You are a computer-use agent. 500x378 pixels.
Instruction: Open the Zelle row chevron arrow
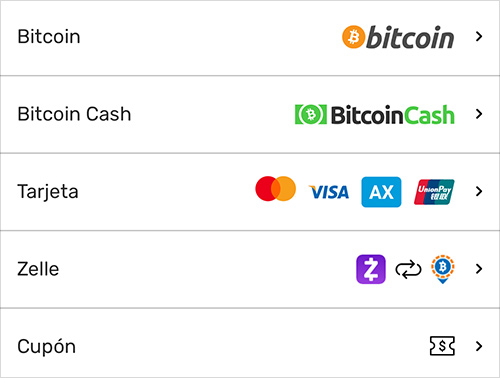pos(479,269)
